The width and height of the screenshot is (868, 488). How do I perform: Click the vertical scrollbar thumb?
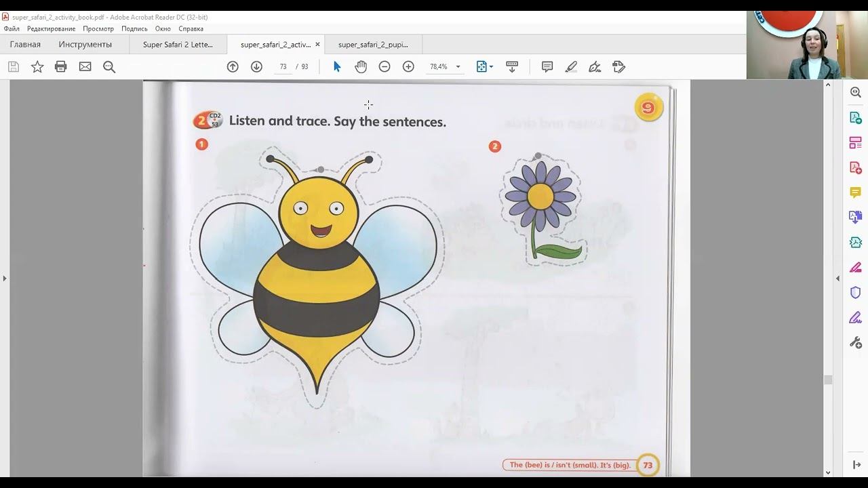coord(828,380)
